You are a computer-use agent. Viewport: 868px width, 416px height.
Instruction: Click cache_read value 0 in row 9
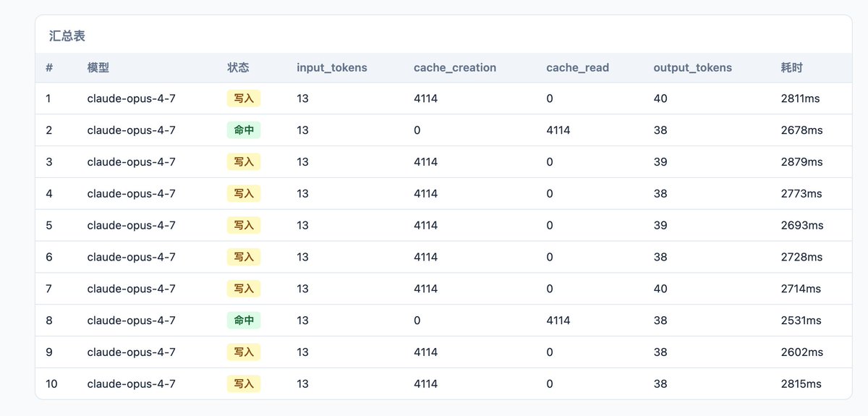[550, 352]
